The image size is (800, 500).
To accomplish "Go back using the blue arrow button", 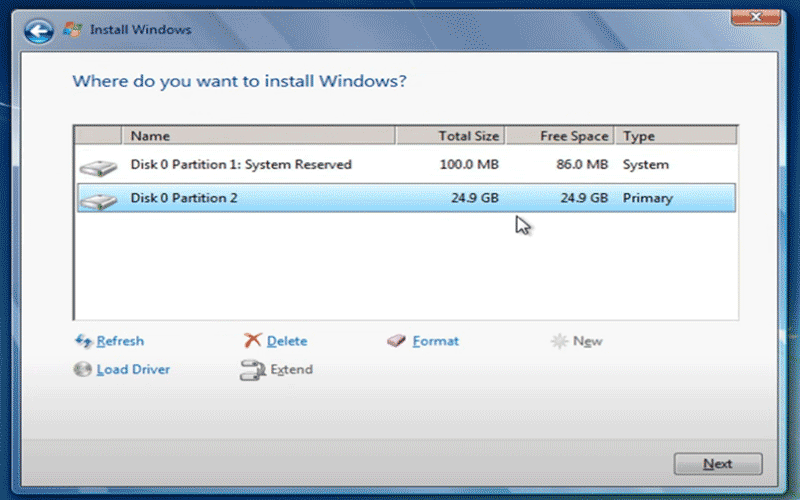I will click(39, 32).
